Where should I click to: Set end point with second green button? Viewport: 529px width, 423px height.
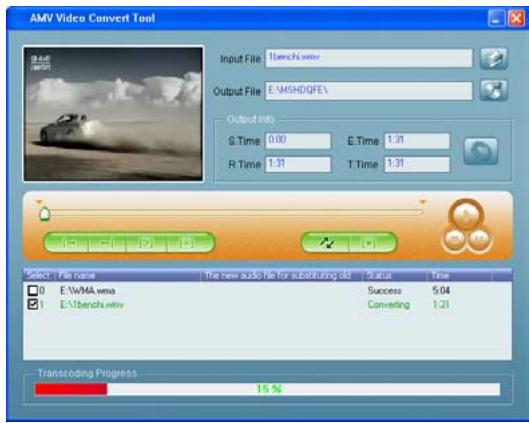click(107, 242)
